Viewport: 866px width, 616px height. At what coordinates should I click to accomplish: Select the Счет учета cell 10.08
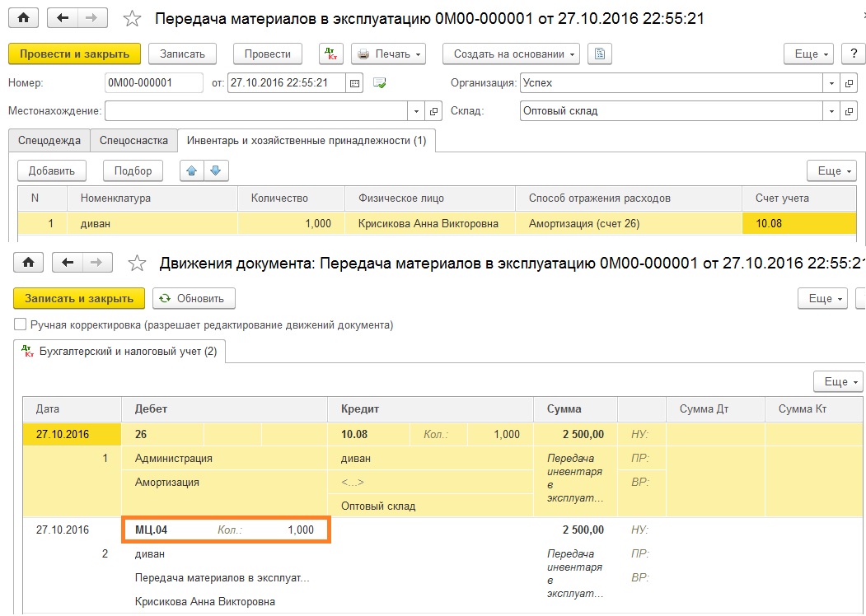(x=799, y=223)
